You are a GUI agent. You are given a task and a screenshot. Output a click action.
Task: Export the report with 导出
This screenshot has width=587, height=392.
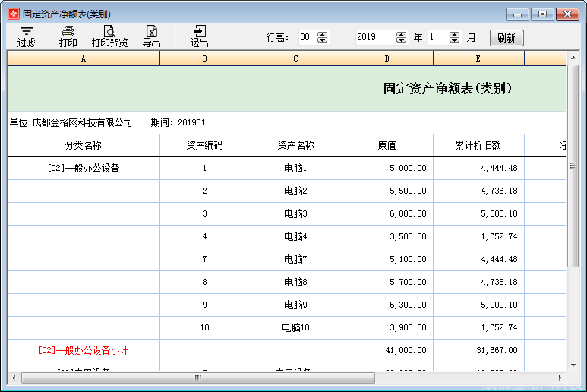click(x=152, y=36)
